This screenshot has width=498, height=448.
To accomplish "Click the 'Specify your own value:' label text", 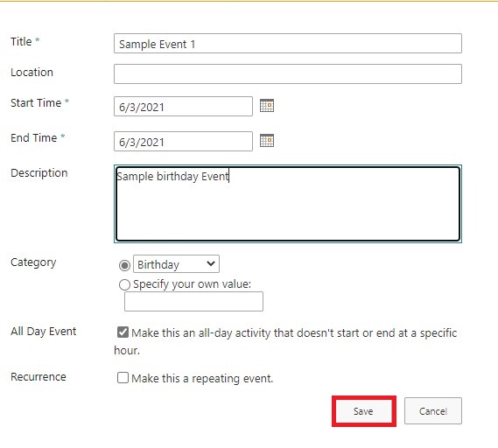I will coord(193,284).
